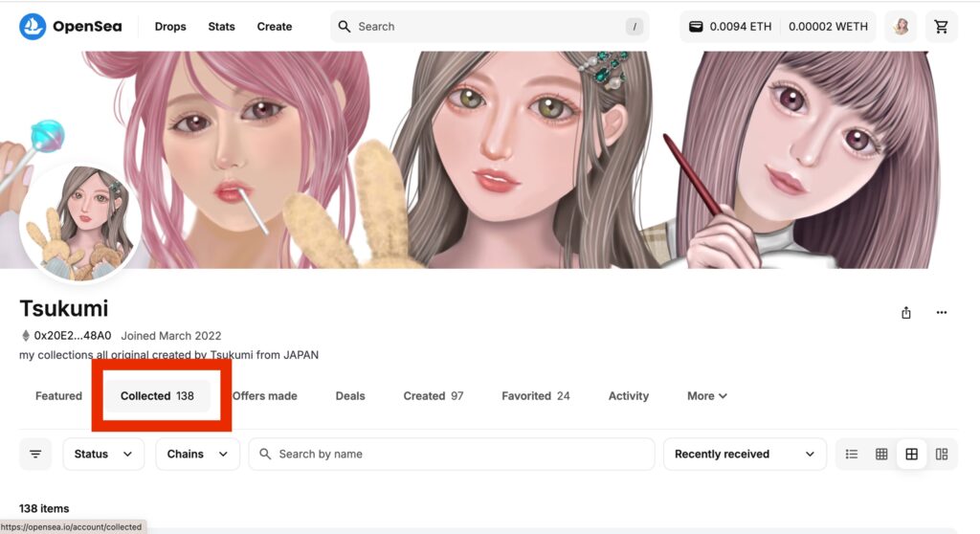980x534 pixels.
Task: Select the wallet card icon beside ETH balance
Action: 696,26
